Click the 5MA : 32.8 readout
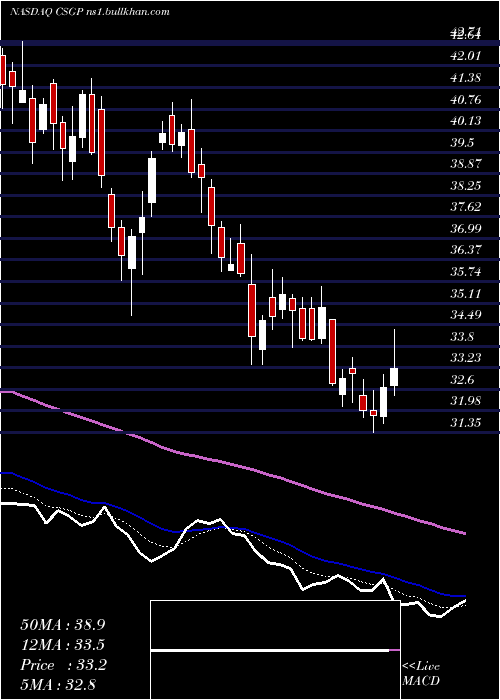The width and height of the screenshot is (500, 700). pos(58,684)
